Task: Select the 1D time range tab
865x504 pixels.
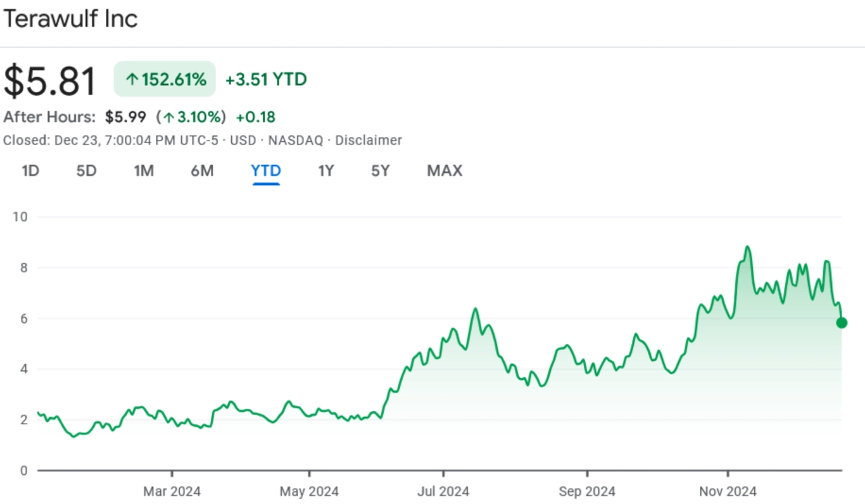Action: (x=30, y=171)
